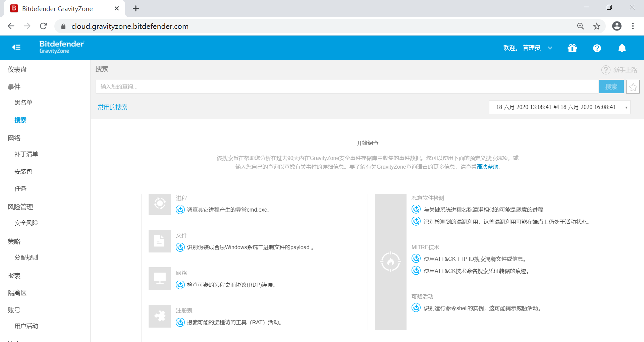Click the blue 搜索 button
The image size is (644, 342).
[611, 87]
